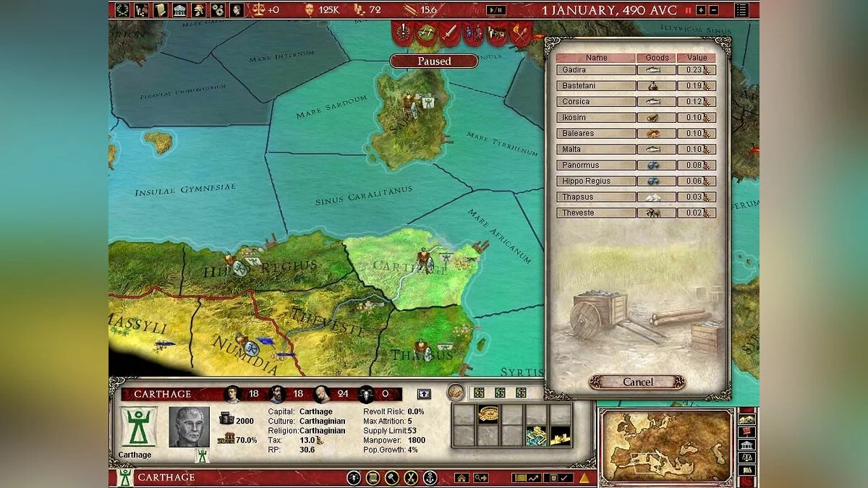The height and width of the screenshot is (488, 868).
Task: Switch to the terrain map mode icon
Action: point(746,419)
